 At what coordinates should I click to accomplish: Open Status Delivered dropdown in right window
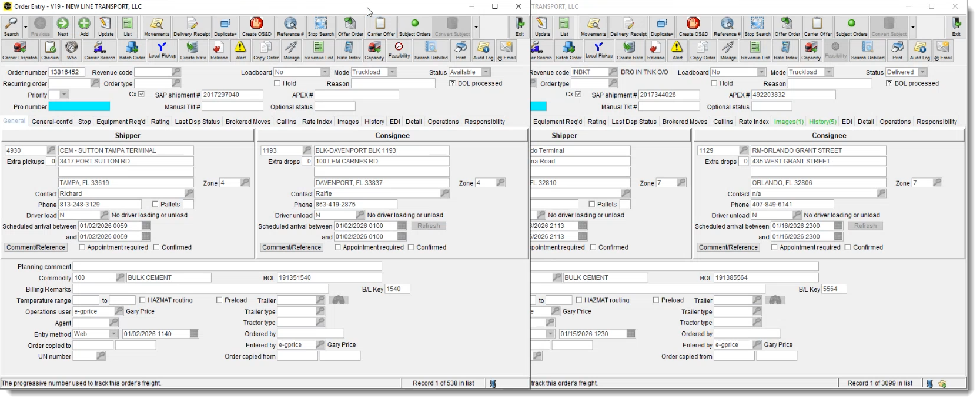click(x=922, y=72)
